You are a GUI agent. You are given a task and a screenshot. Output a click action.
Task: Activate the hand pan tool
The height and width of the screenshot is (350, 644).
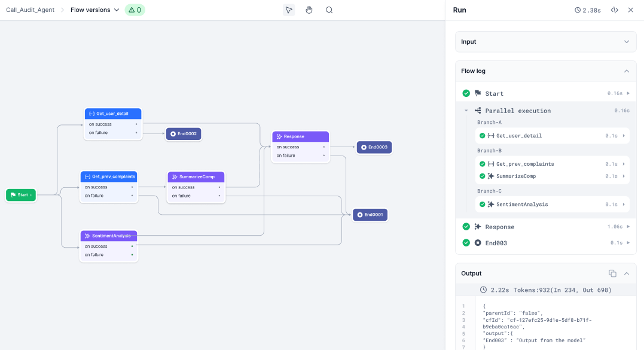point(309,10)
